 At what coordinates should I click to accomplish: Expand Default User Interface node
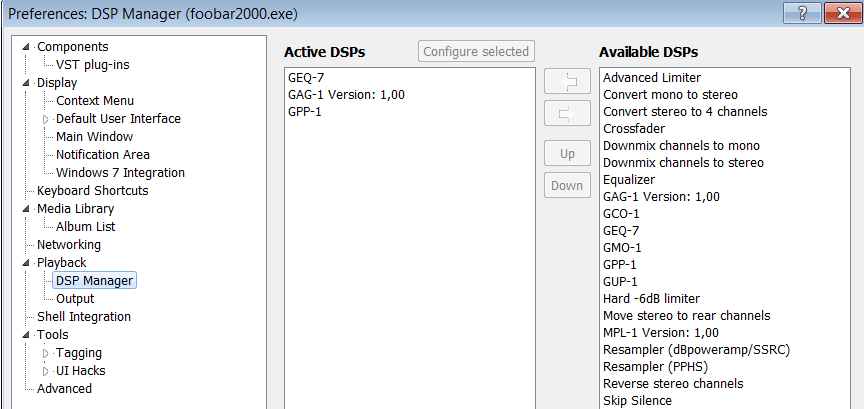click(x=45, y=119)
